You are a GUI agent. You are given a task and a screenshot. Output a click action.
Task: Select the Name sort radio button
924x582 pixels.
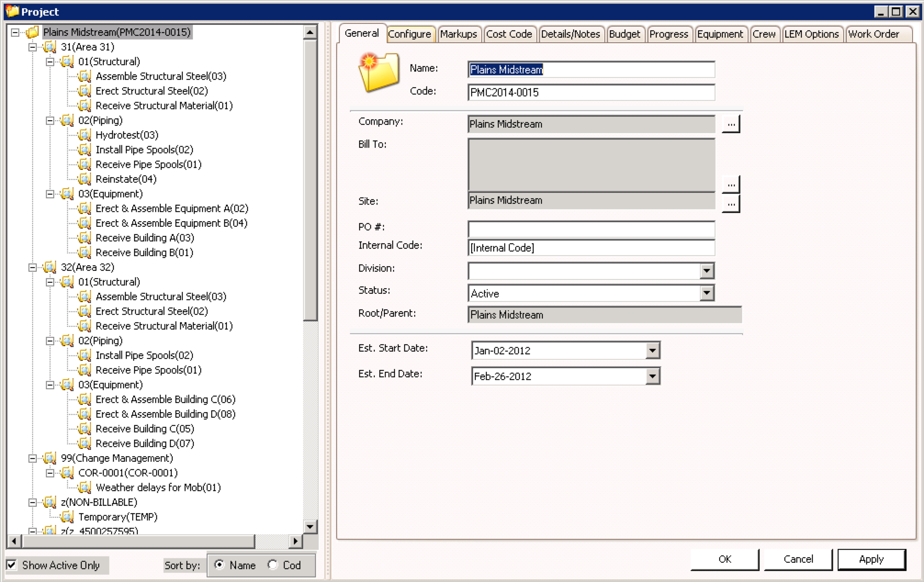pos(220,565)
